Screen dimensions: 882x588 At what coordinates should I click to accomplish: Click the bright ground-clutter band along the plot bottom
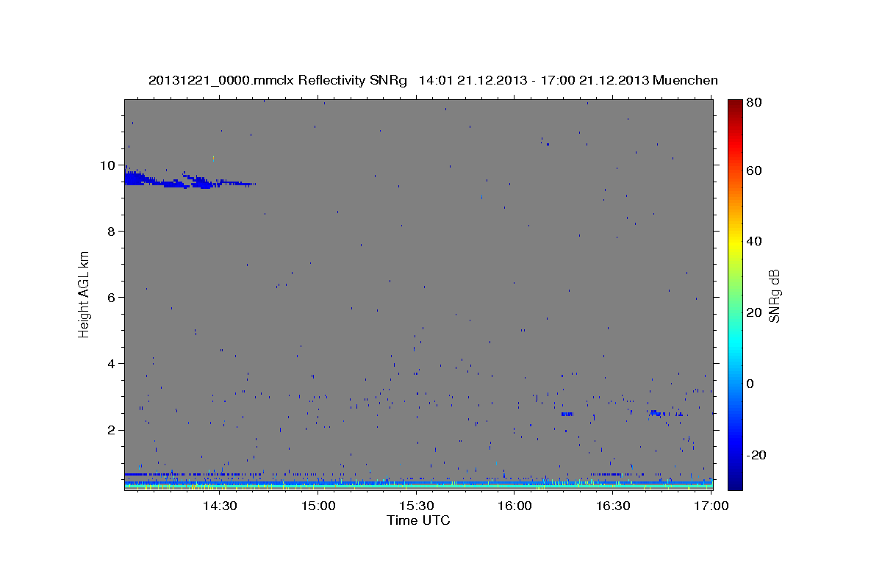click(x=418, y=485)
